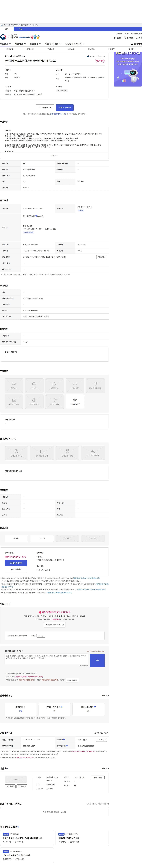Viewport: 142px width, 868px height.
Task: Select the 전형방법 section tab
Action: (91, 49)
